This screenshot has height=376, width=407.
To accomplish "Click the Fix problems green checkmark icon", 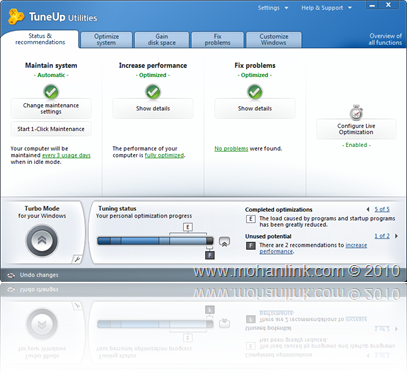I will [x=255, y=92].
